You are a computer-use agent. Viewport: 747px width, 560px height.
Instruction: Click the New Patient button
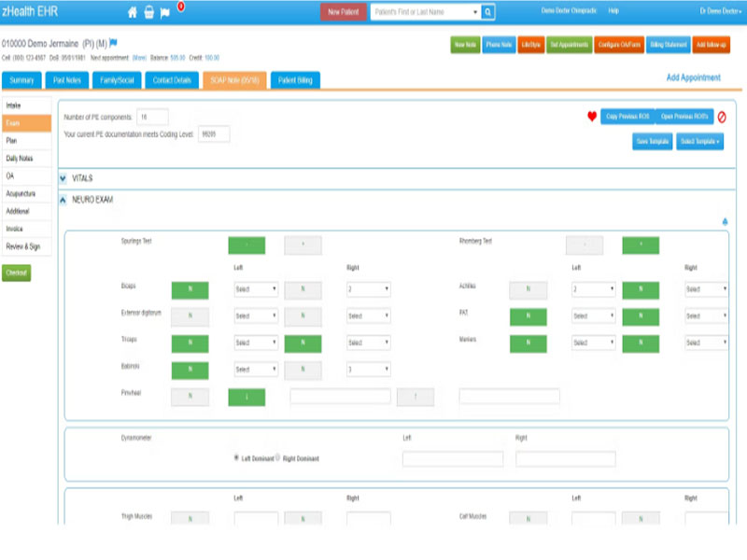(344, 12)
